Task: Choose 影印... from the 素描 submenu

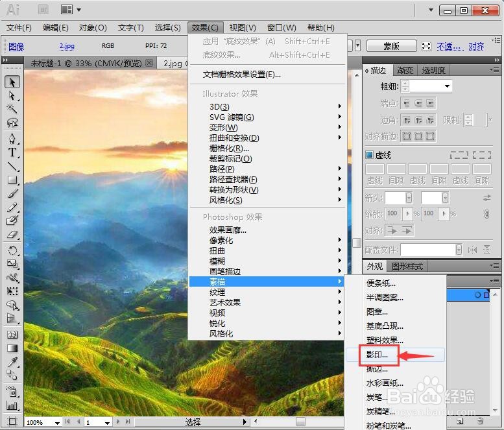Action: pyautogui.click(x=396, y=355)
